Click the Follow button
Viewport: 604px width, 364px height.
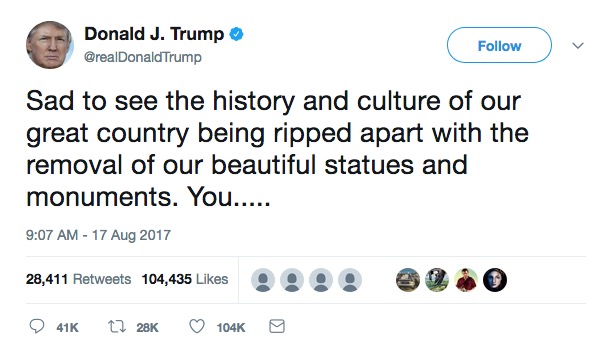(499, 45)
